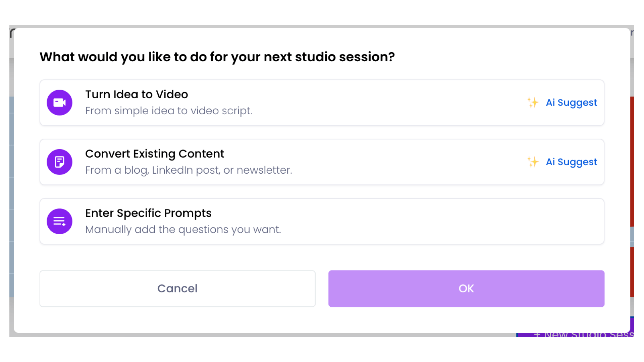The image size is (644, 362).
Task: Click "Manually add the questions you want." text
Action: click(183, 230)
